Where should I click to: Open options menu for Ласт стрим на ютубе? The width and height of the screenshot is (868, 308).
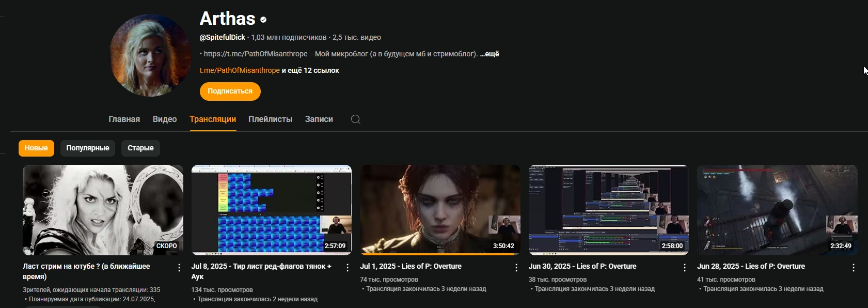[179, 268]
